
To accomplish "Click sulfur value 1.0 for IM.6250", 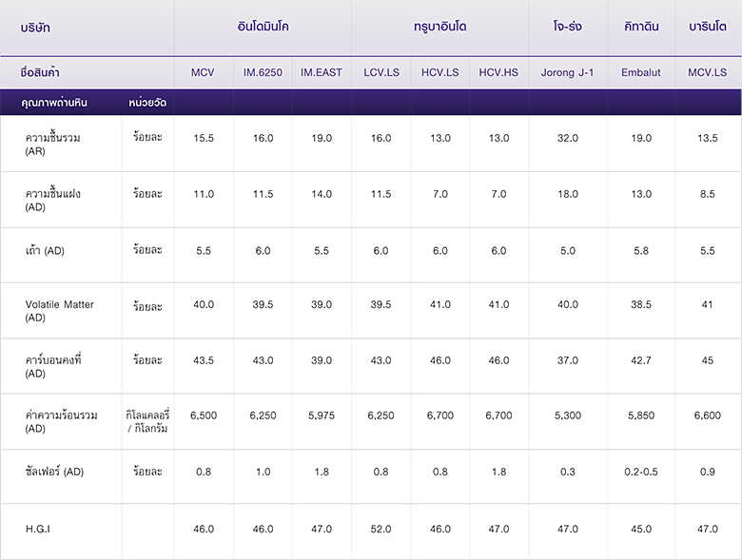I will point(264,472).
